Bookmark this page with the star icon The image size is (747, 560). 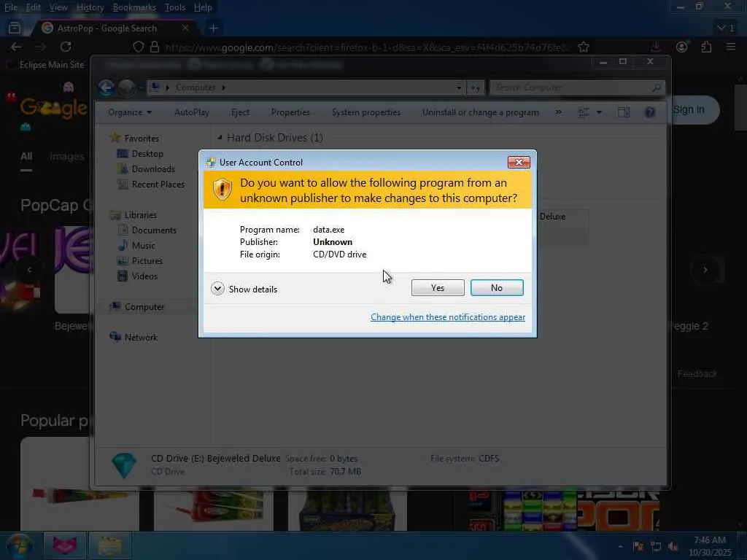tap(584, 47)
